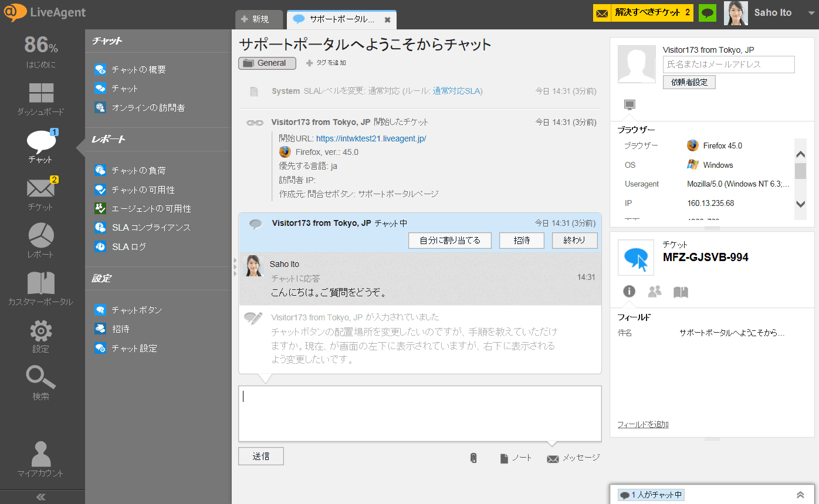Viewport: 819px width, 504px height.
Task: Click 自分に割り当てる button
Action: (450, 241)
